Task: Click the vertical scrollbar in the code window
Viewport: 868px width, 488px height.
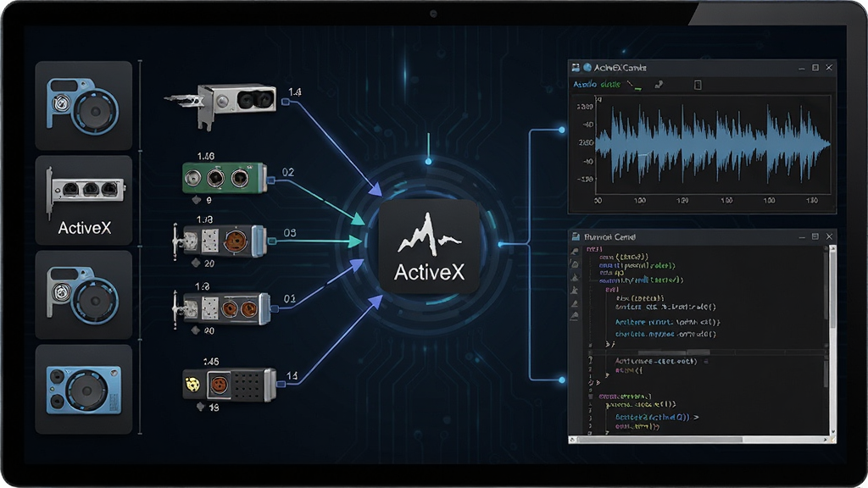Action: click(x=832, y=341)
